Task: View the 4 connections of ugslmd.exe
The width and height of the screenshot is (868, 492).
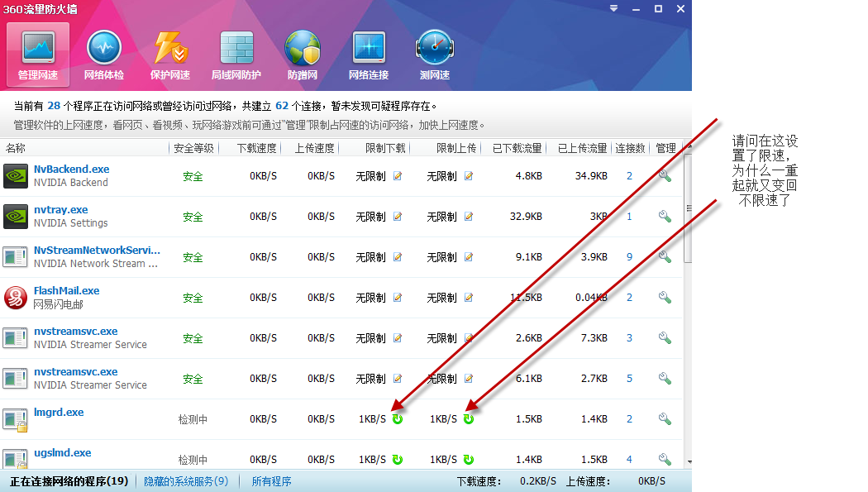Action: [629, 460]
